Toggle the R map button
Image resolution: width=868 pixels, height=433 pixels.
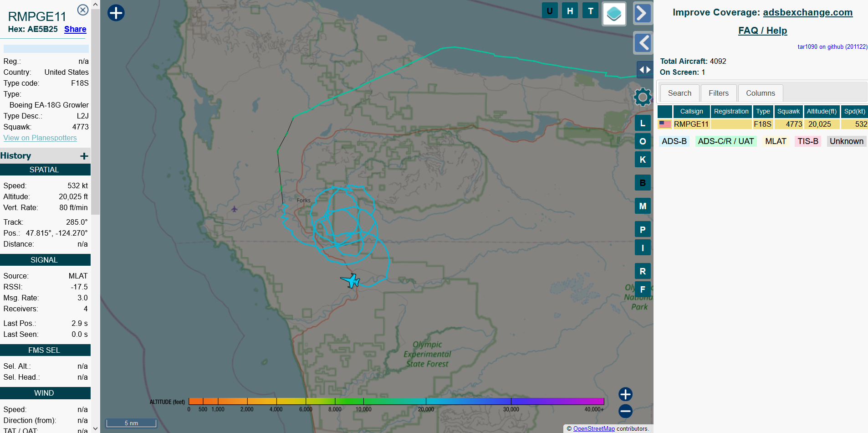643,271
